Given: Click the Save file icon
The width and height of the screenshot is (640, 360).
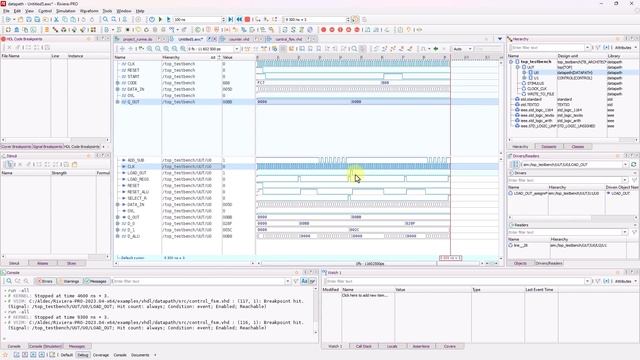Looking at the screenshot, I should (x=29, y=20).
